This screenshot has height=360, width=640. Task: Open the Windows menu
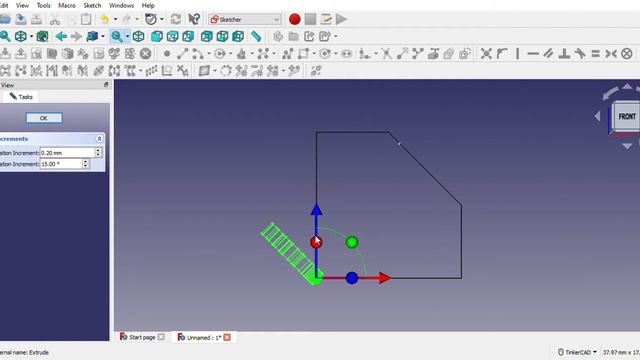coord(121,5)
